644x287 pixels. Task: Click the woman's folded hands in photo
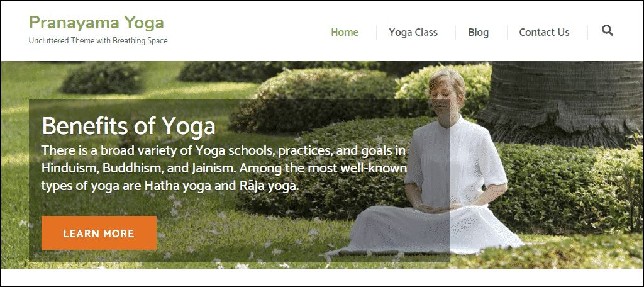436,208
